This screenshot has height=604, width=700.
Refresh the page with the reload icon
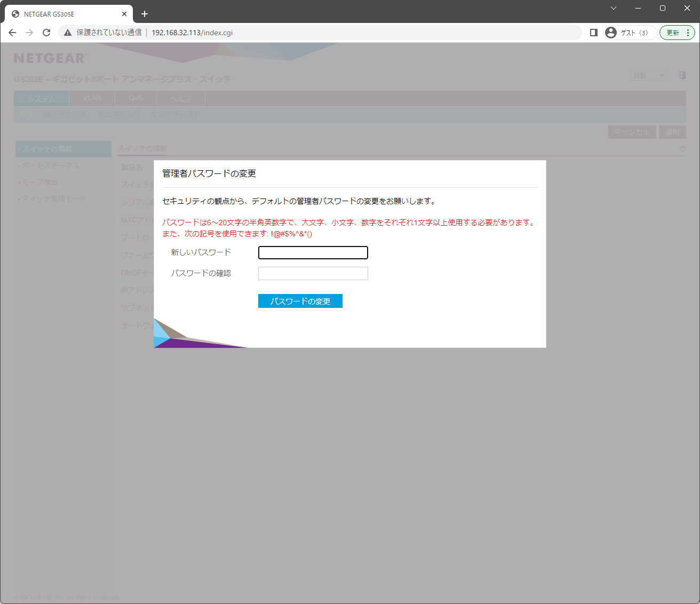coord(46,32)
